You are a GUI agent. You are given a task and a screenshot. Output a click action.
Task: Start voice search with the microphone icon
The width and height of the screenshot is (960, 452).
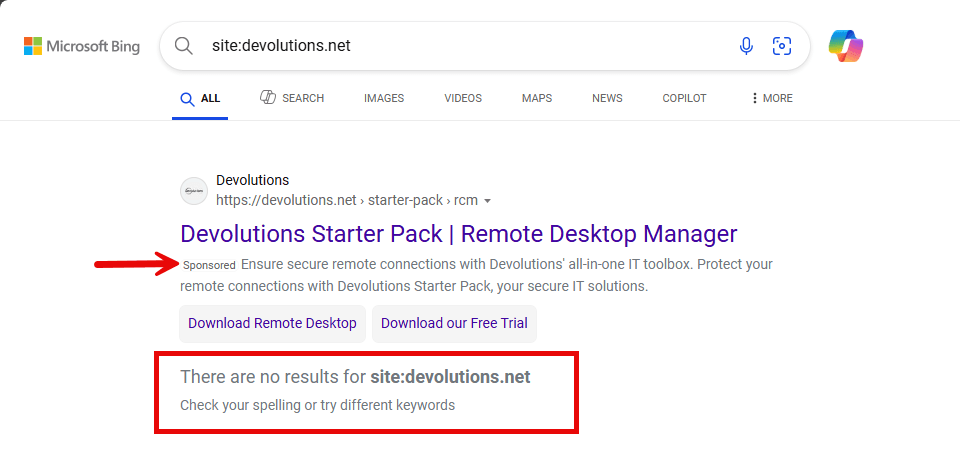(746, 46)
